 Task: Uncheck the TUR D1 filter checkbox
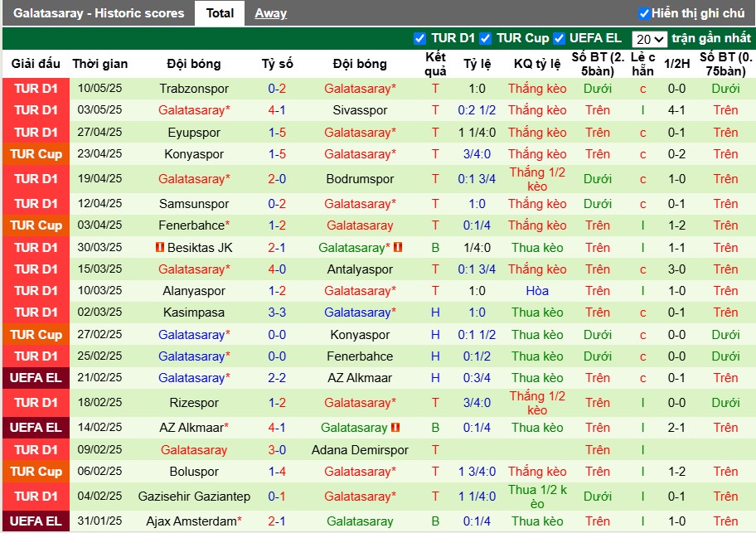pyautogui.click(x=420, y=38)
